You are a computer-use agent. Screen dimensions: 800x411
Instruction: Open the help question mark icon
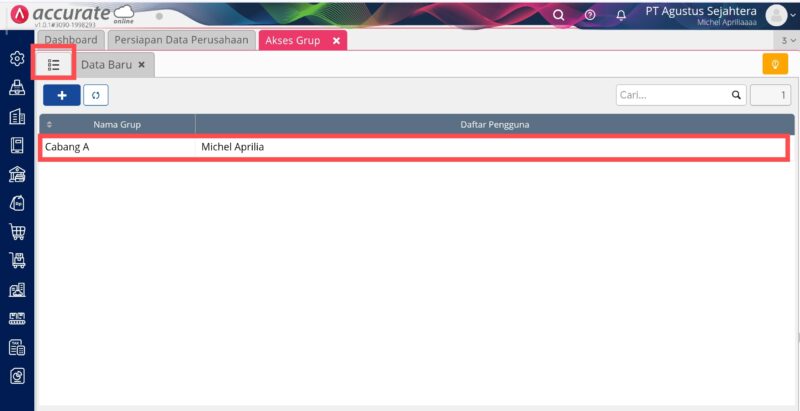(590, 15)
